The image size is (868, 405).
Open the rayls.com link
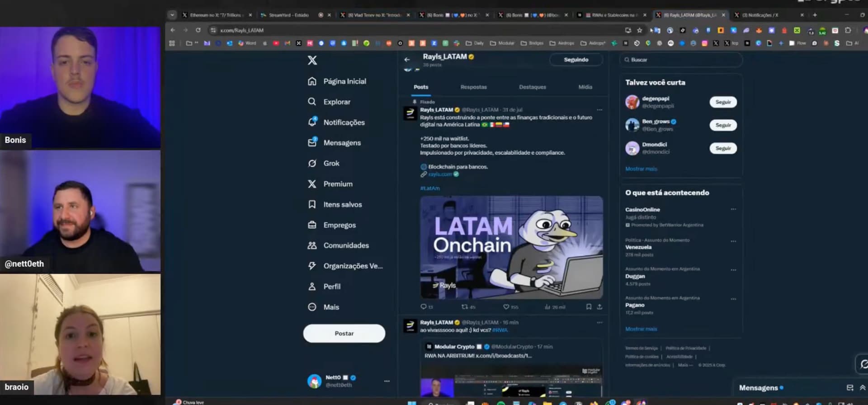click(440, 174)
